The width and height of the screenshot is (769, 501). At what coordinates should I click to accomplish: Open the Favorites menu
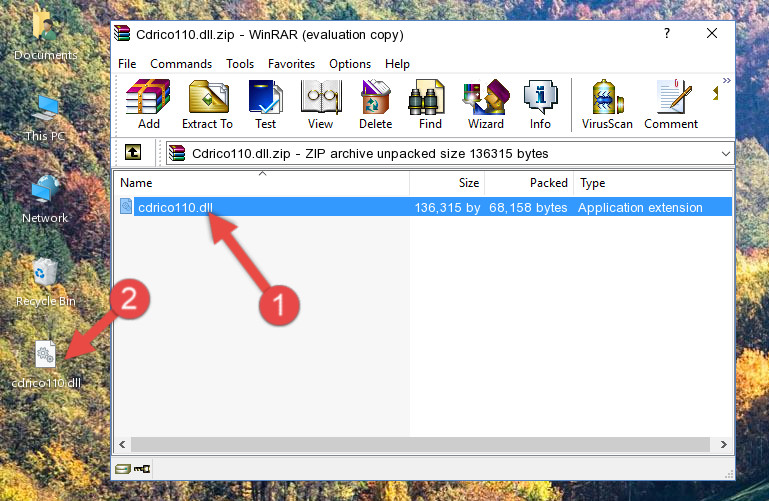(291, 64)
